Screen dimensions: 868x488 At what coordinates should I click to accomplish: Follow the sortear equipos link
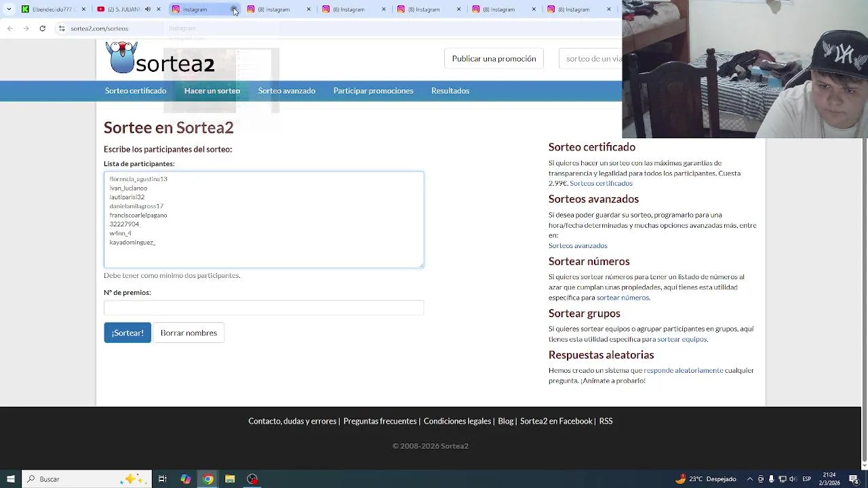682,340
